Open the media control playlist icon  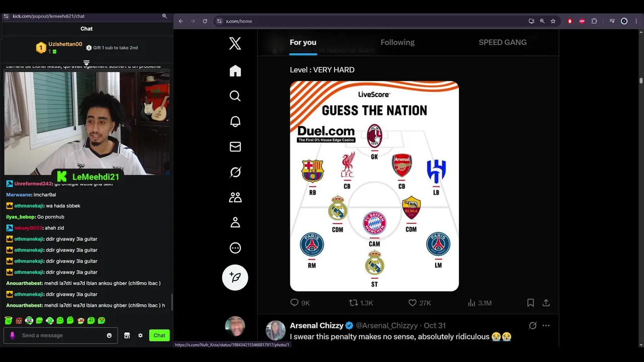point(612,21)
